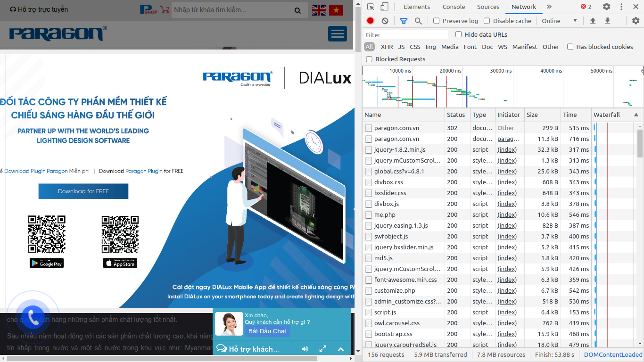Click the floating phone call icon
Image resolution: width=644 pixels, height=362 pixels.
click(33, 317)
